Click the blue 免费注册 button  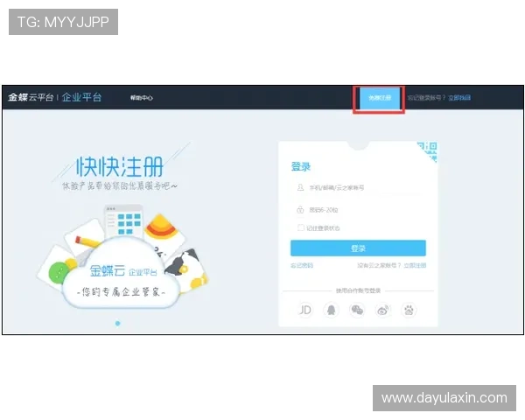(380, 98)
